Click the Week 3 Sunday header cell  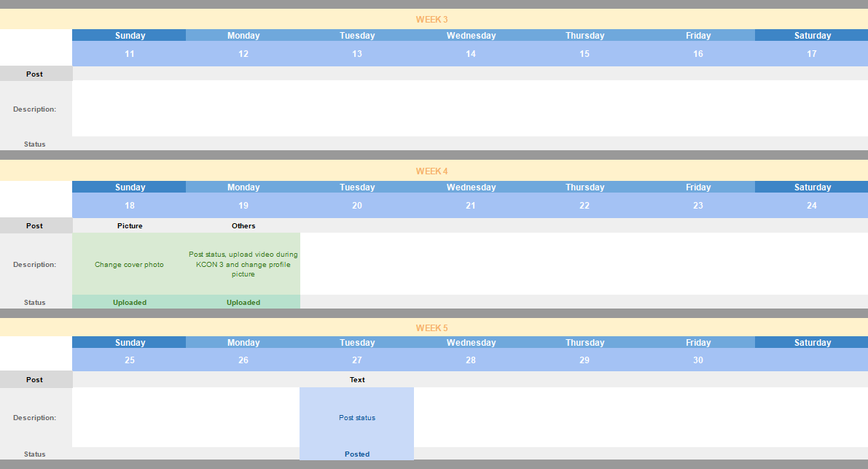[x=130, y=36]
